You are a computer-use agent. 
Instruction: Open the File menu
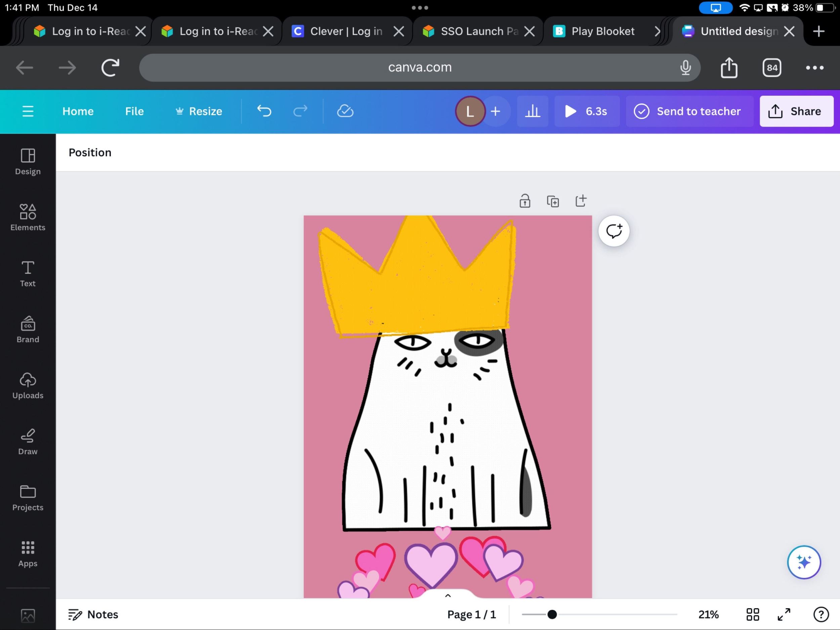[134, 111]
